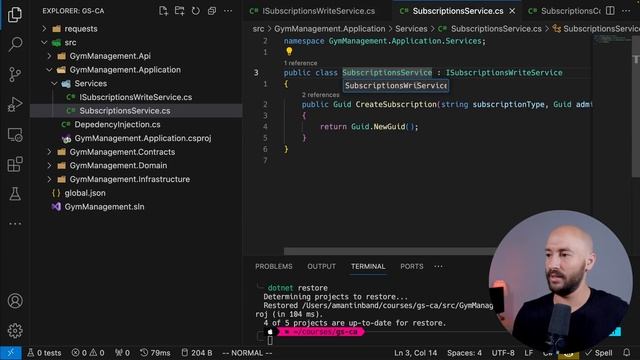640x360 pixels.
Task: Open the Search view in activity bar
Action: tap(15, 44)
